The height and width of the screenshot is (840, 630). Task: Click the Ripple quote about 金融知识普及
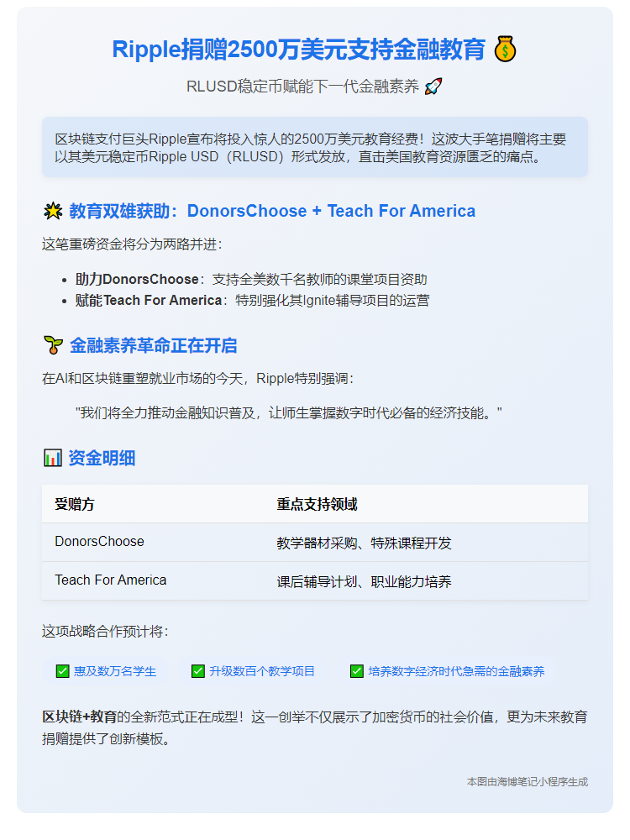pos(289,412)
